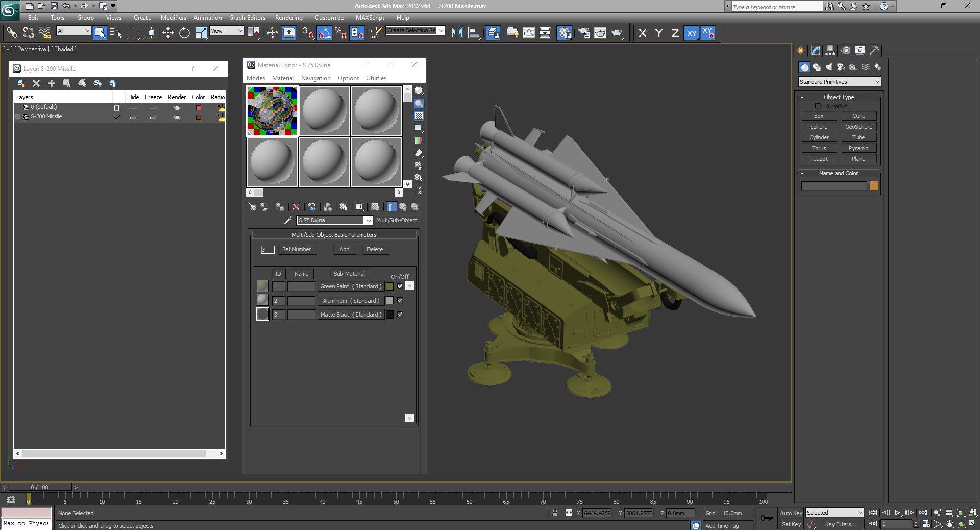Viewport: 980px width, 530px height.
Task: Open the selection filter All dropdown
Action: [73, 31]
